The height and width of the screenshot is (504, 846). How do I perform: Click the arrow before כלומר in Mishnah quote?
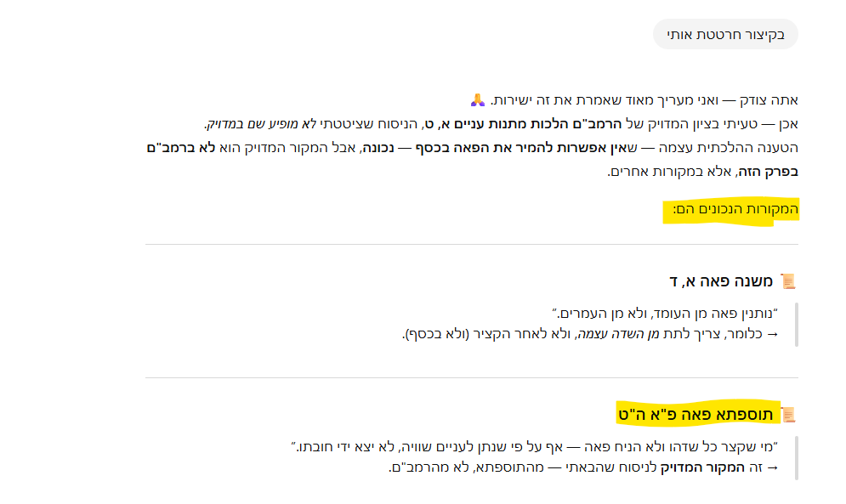pos(773,334)
